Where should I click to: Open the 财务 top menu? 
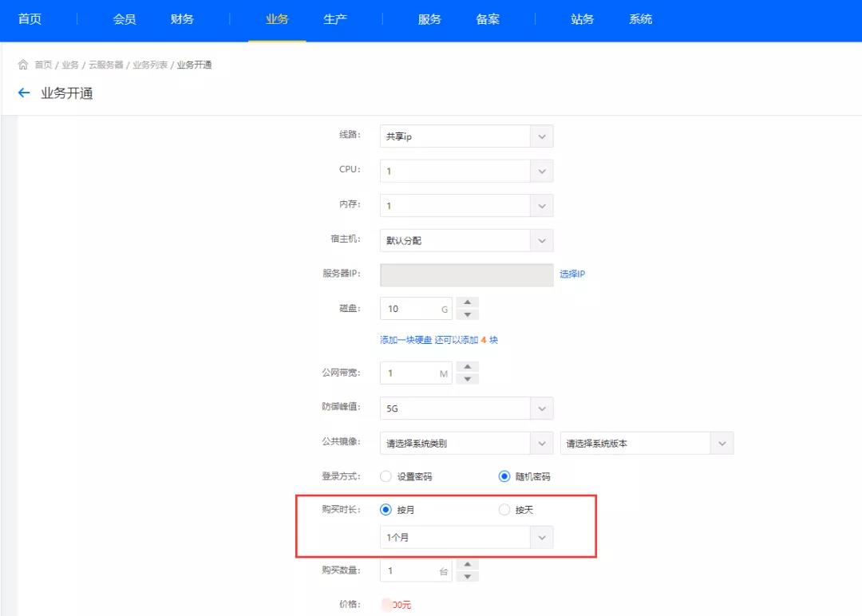(x=182, y=19)
